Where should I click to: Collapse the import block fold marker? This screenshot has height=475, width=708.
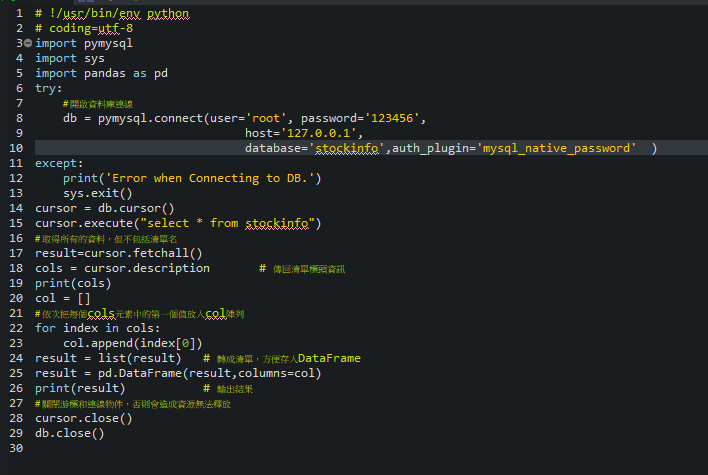[x=28, y=43]
